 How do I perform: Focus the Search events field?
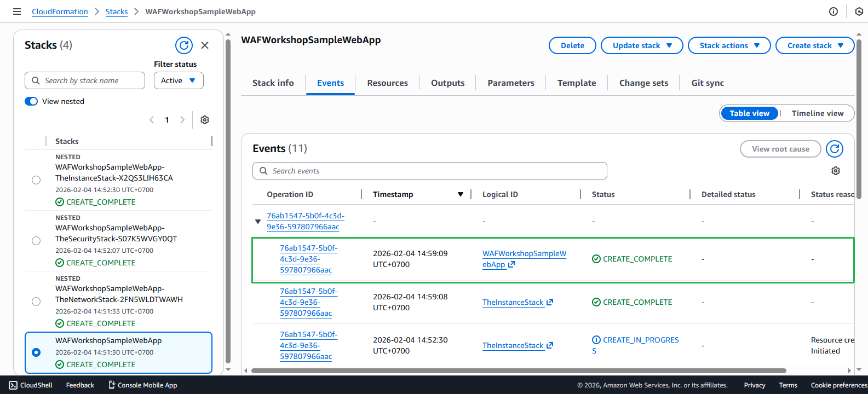click(x=430, y=171)
